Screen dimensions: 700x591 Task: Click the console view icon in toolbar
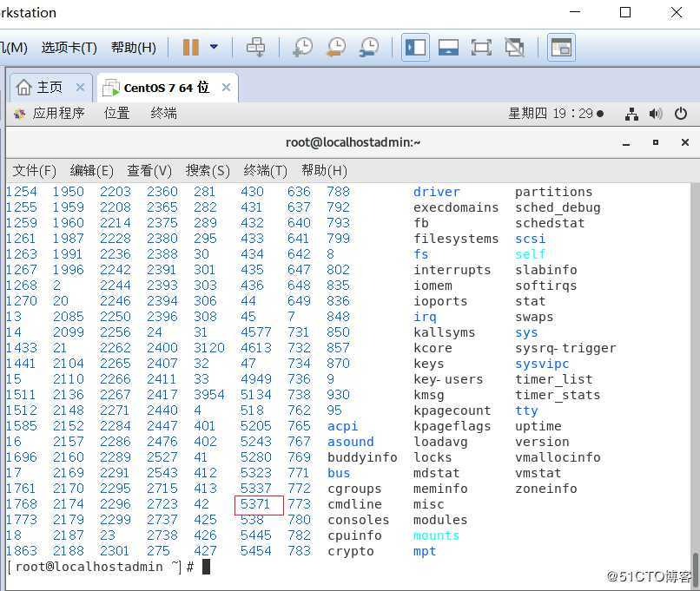click(x=561, y=47)
